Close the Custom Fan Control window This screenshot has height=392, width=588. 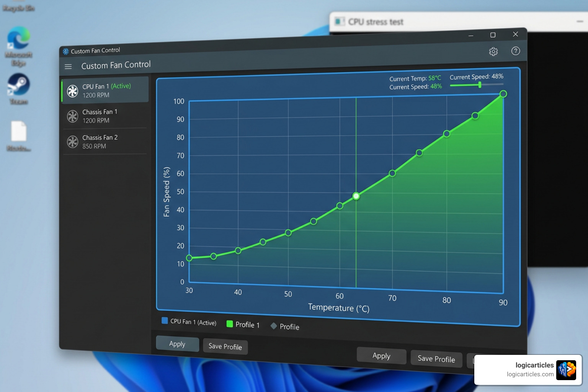(x=516, y=34)
